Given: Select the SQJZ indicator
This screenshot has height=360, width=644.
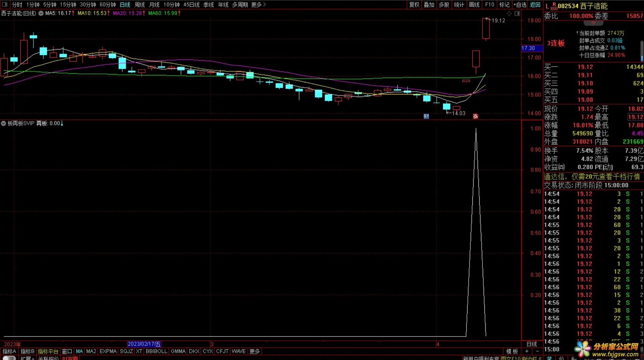Looking at the screenshot, I should (126, 351).
